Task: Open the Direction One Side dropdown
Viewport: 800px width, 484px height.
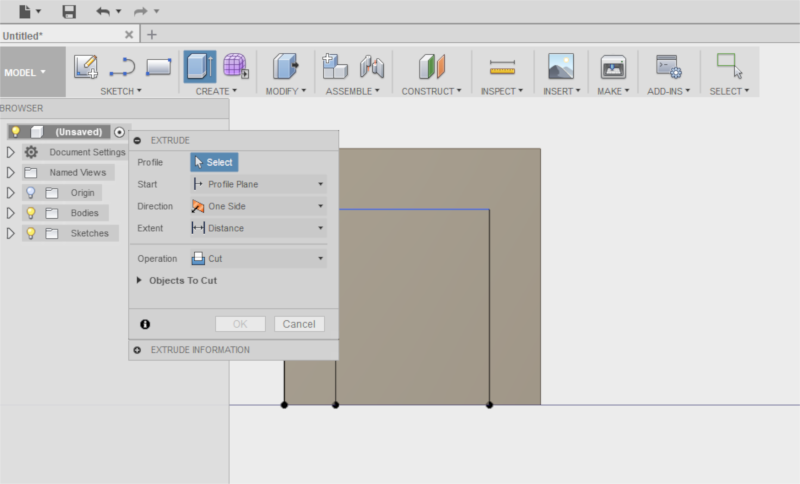Action: [x=258, y=206]
